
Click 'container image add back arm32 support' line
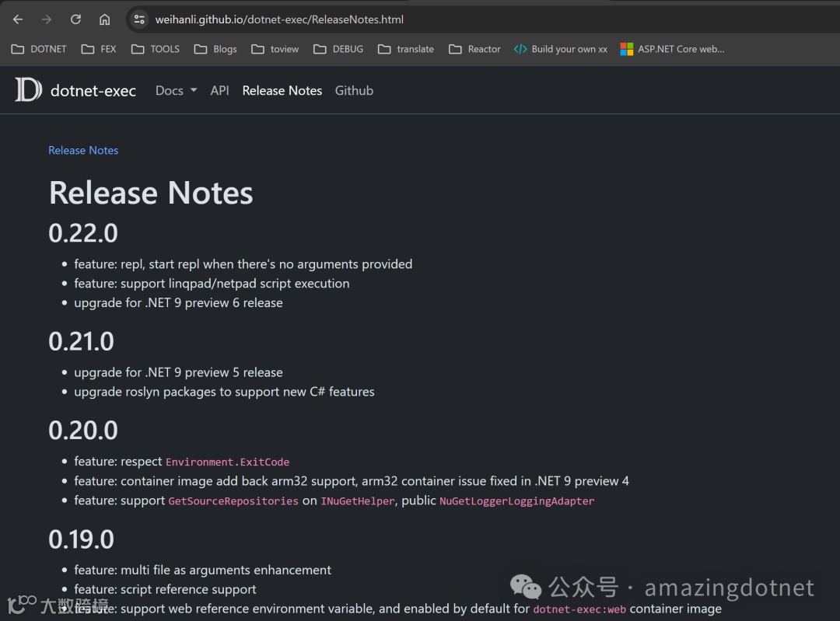(x=352, y=481)
